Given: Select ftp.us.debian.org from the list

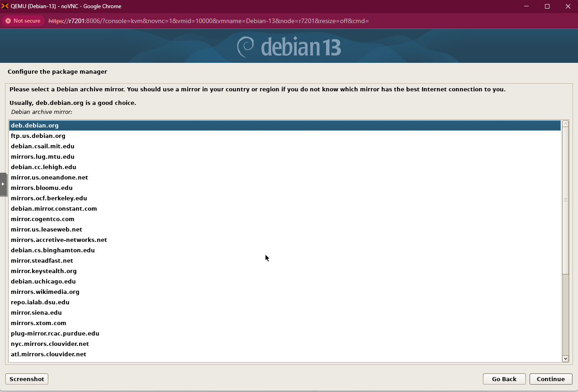Looking at the screenshot, I should click(38, 136).
